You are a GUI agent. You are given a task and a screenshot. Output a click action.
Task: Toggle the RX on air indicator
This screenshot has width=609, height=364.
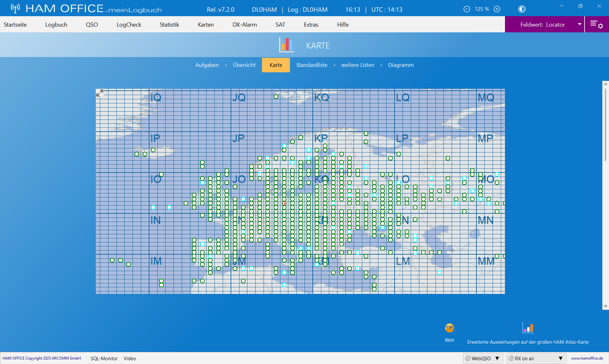click(511, 358)
